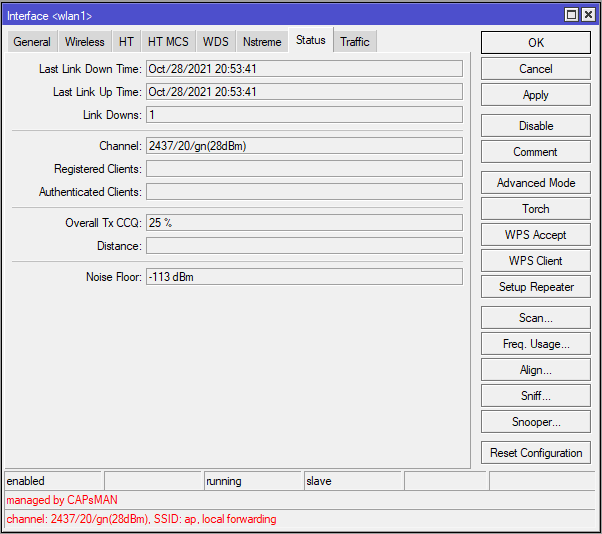This screenshot has height=534, width=602.
Task: Launch the Sniff... tool
Action: (536, 396)
